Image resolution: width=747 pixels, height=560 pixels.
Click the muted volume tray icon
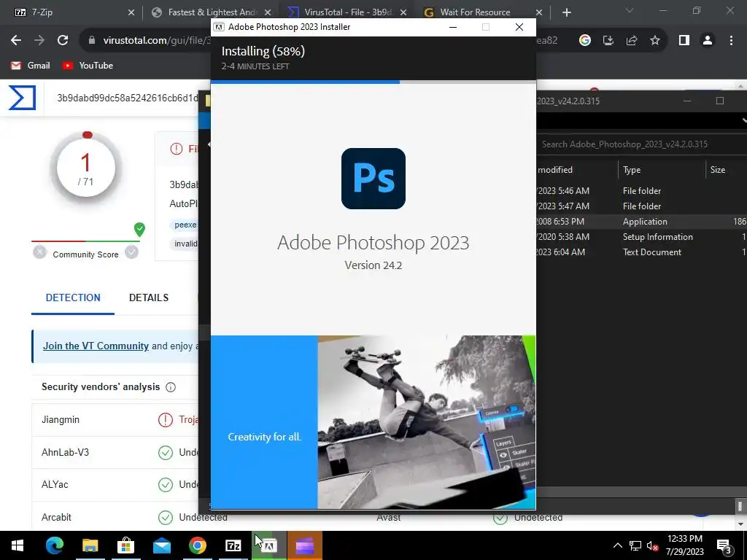tap(652, 545)
